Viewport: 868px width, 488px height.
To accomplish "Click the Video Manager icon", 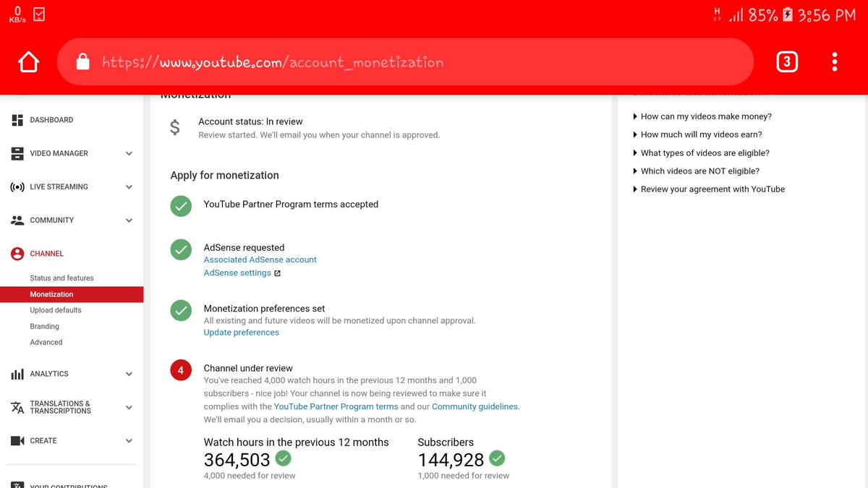I will coord(17,153).
